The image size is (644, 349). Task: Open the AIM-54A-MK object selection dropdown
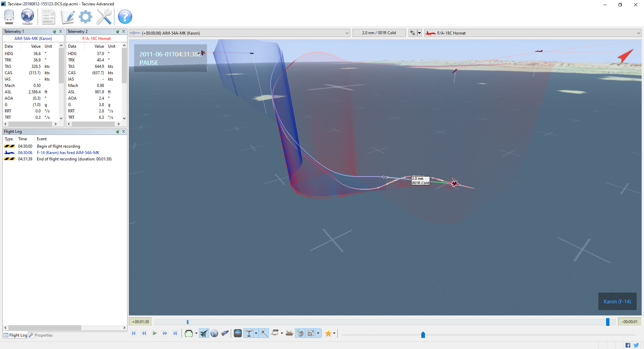[x=347, y=33]
